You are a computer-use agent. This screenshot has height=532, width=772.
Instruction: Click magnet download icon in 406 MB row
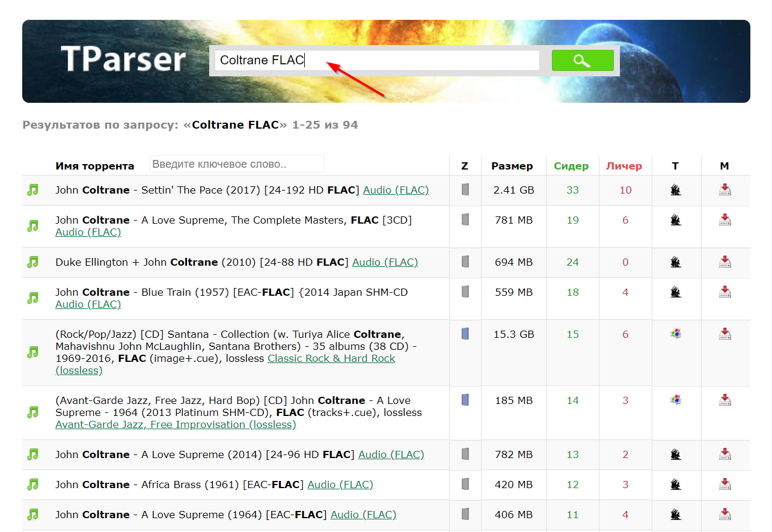click(725, 515)
